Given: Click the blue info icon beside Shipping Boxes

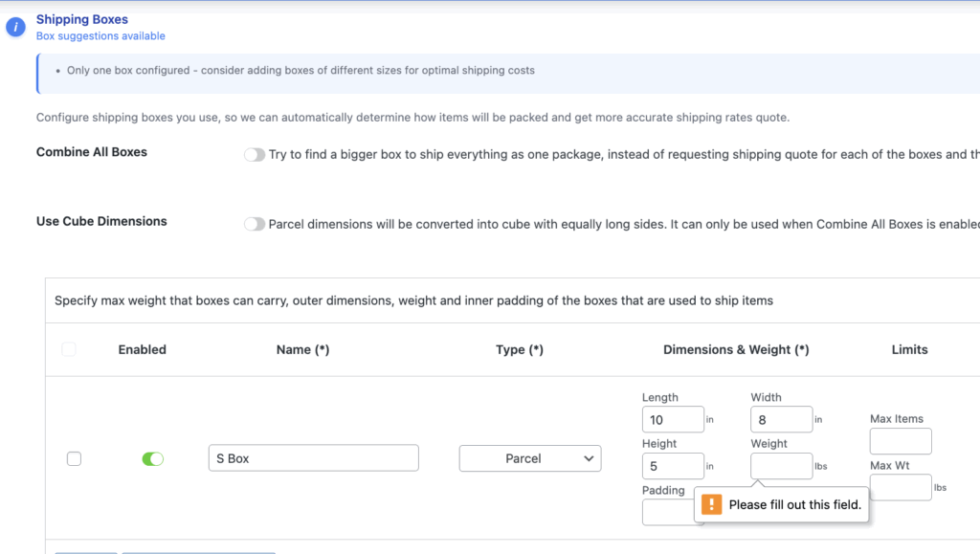Looking at the screenshot, I should 15,27.
